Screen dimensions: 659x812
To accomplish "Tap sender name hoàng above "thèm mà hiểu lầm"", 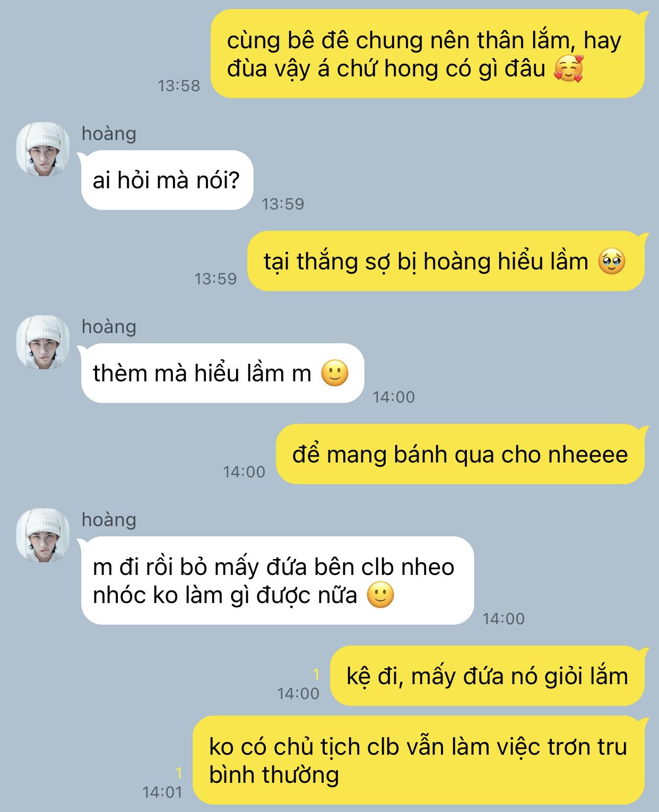I will (x=109, y=327).
